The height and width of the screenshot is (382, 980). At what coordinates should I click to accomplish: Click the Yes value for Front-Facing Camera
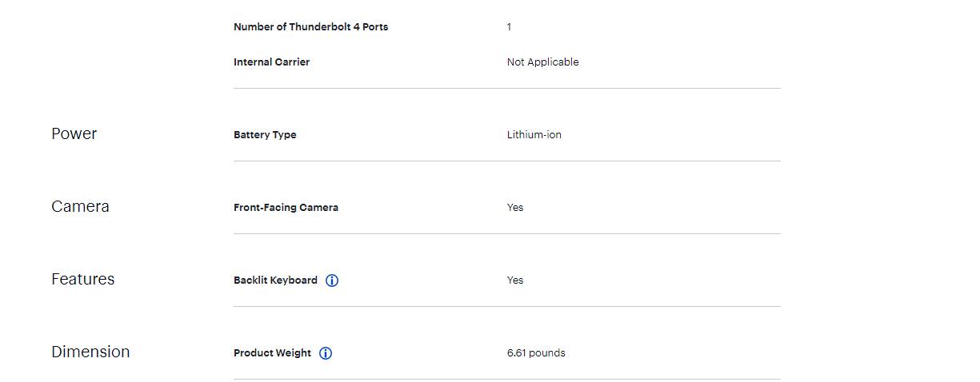[515, 208]
